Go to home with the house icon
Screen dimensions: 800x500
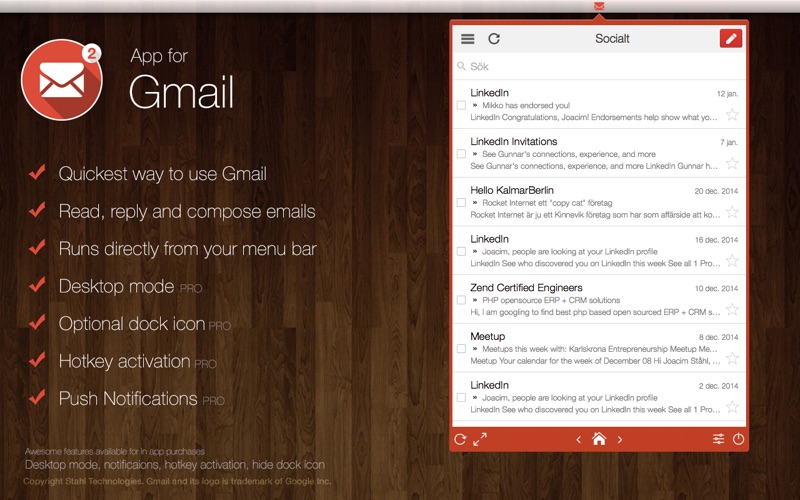pos(599,439)
